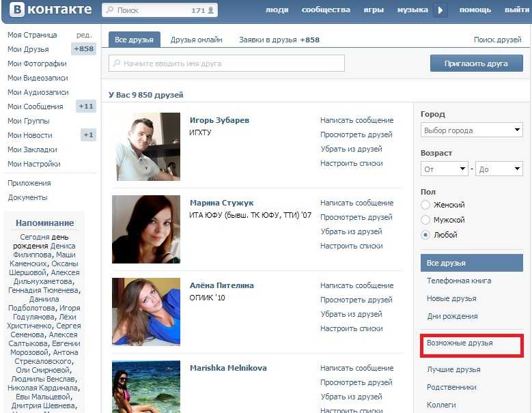Open сообщества in top navigation
Viewport: 532px width, 413px height.
tap(326, 10)
